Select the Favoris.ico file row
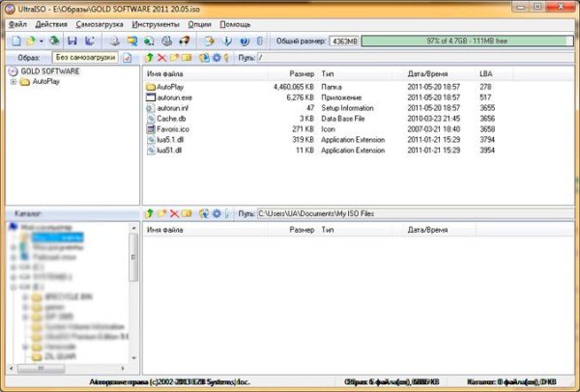The image size is (580, 392). [320, 129]
